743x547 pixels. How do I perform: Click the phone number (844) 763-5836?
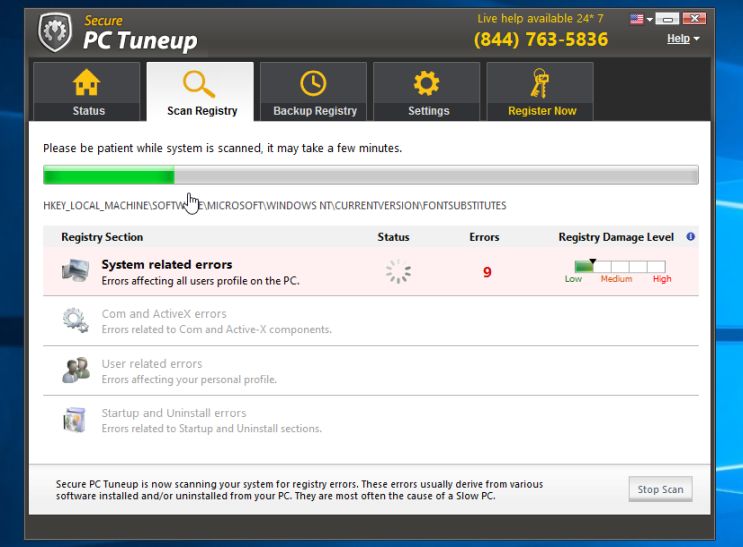pyautogui.click(x=541, y=39)
